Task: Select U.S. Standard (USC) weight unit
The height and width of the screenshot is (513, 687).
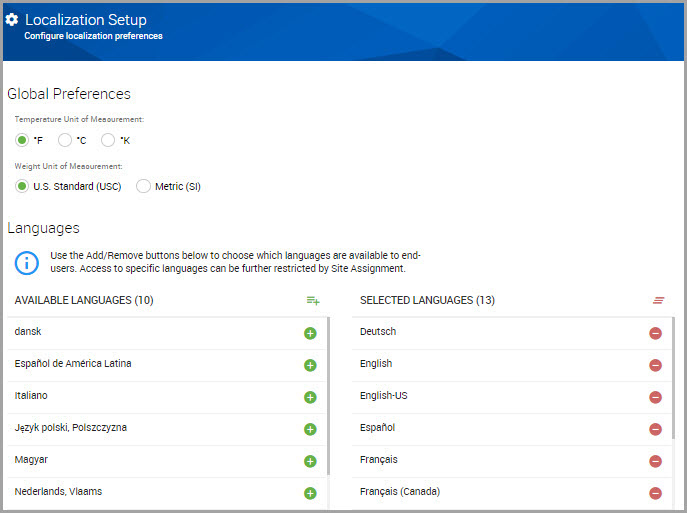Action: tap(21, 186)
